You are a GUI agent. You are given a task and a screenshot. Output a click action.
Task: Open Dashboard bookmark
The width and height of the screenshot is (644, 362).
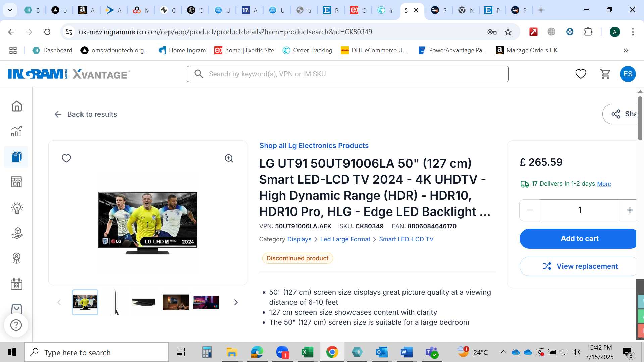click(52, 50)
